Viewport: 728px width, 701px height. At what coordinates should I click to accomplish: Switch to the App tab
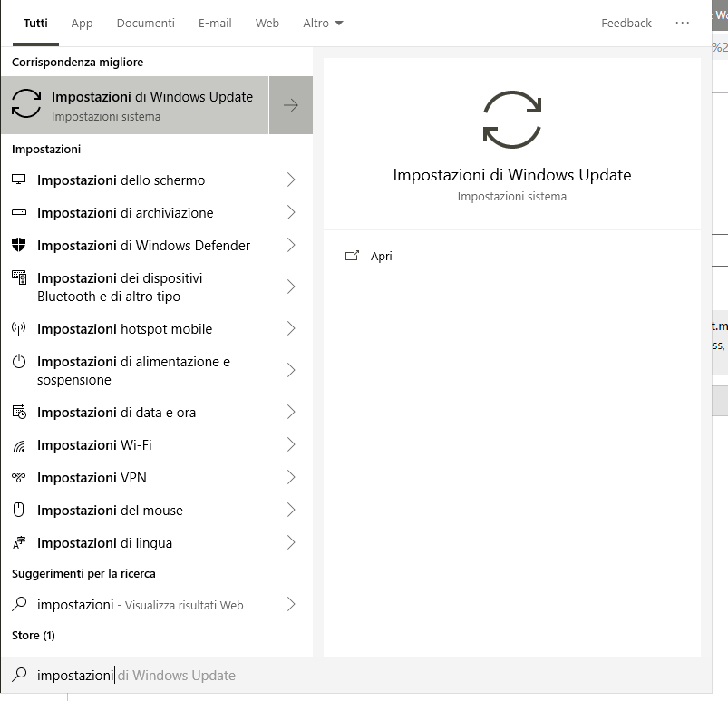tap(82, 24)
